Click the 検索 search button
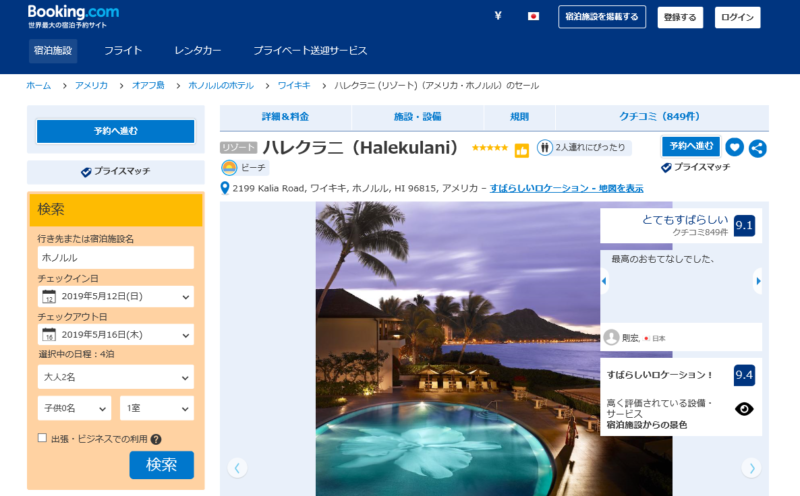 (x=161, y=465)
